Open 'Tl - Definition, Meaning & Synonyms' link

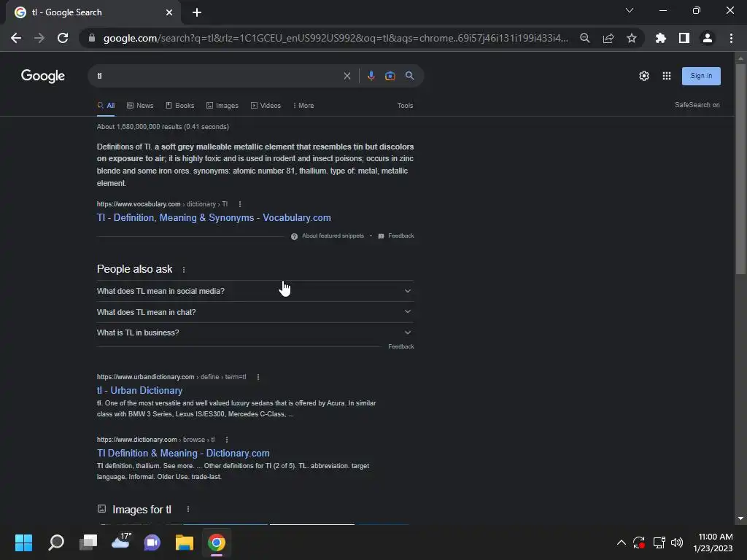click(214, 217)
